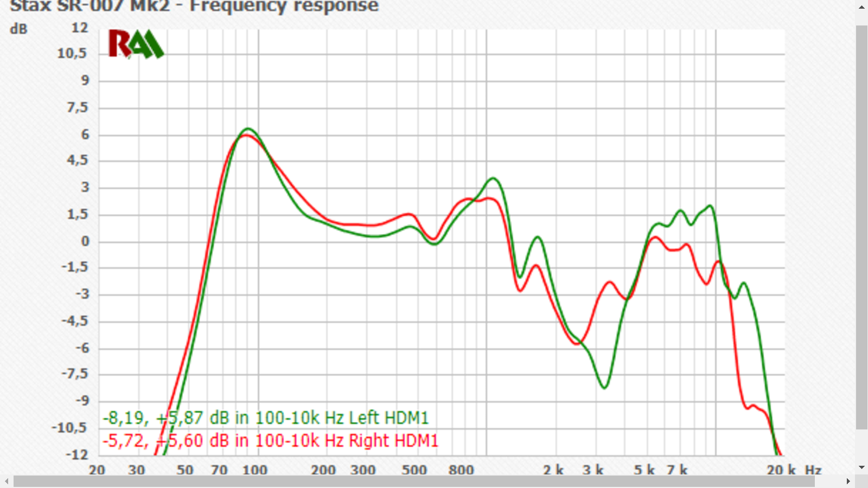
Task: Click the vertical scrollbar down arrow
Action: 861,467
